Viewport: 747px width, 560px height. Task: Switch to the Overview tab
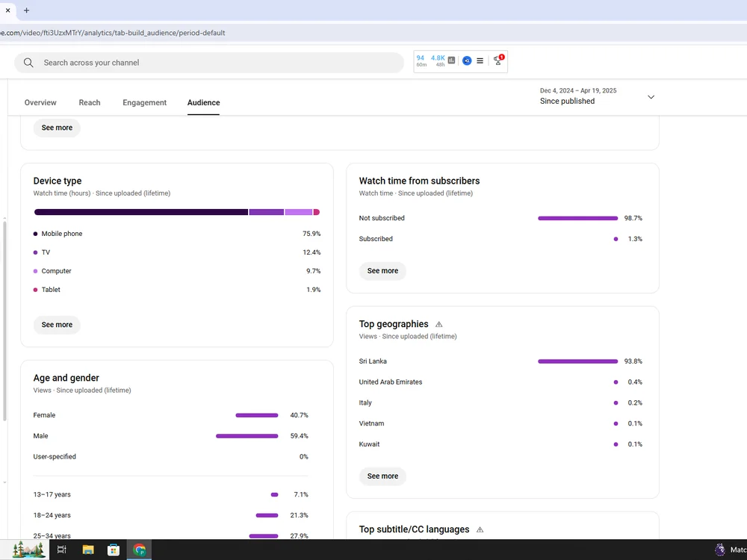click(x=40, y=102)
